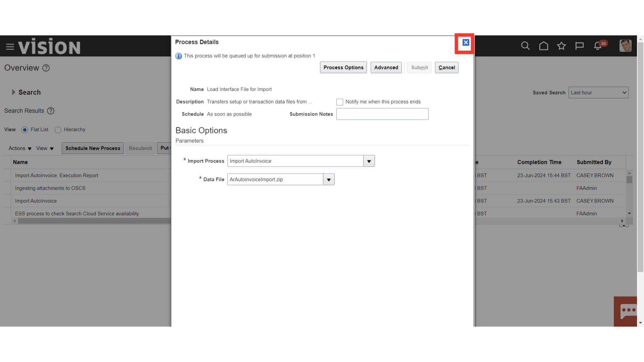Viewport: 644px width, 362px height.
Task: Open the search magnifier icon
Action: (525, 46)
